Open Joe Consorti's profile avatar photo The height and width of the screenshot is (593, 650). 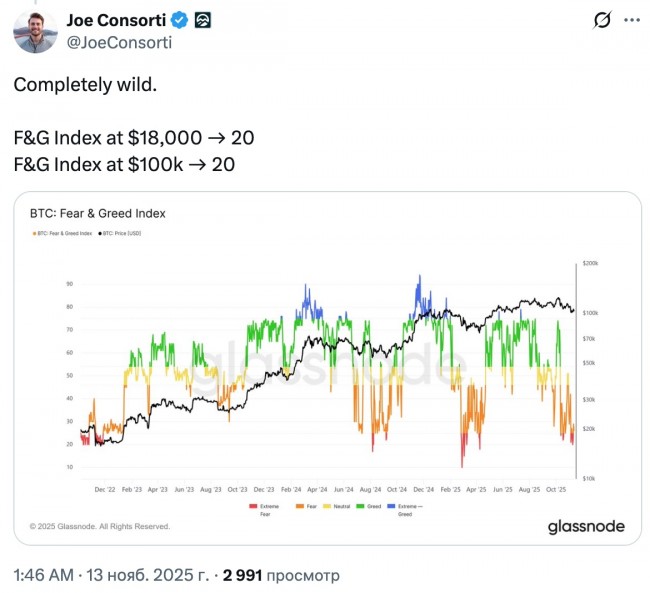coord(33,30)
